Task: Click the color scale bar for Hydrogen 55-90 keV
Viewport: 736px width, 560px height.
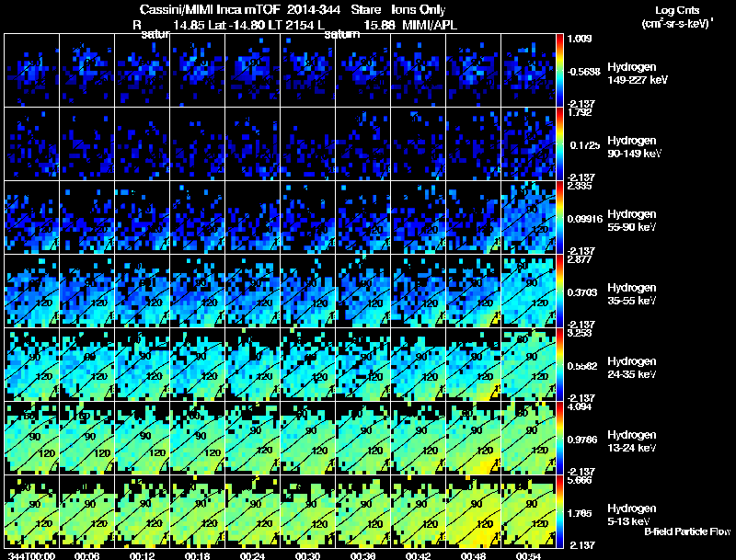Action: click(559, 218)
